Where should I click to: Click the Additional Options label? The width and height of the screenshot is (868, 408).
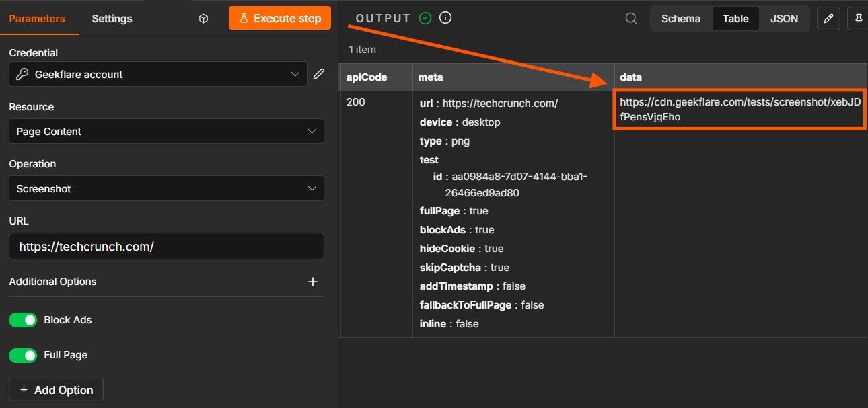[x=52, y=282]
